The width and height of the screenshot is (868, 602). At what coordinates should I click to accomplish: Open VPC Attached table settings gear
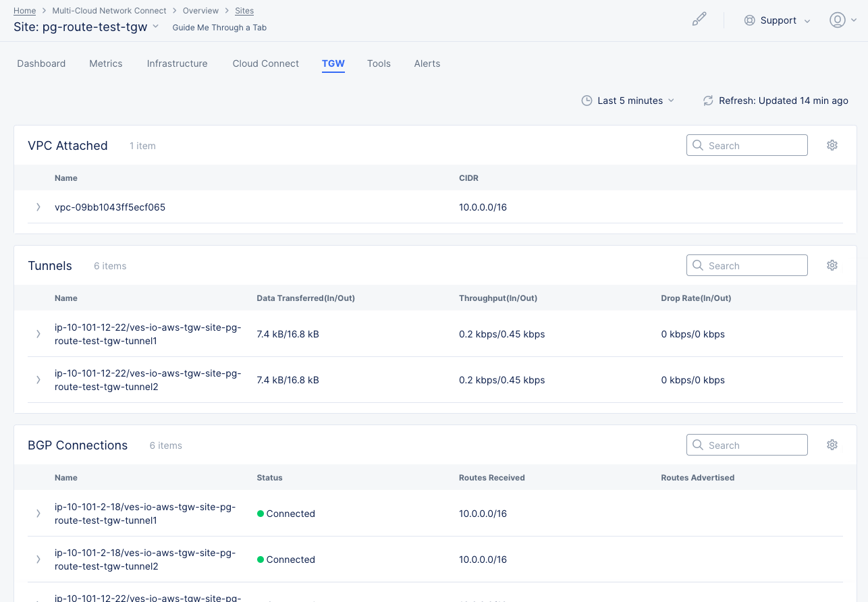(x=832, y=145)
